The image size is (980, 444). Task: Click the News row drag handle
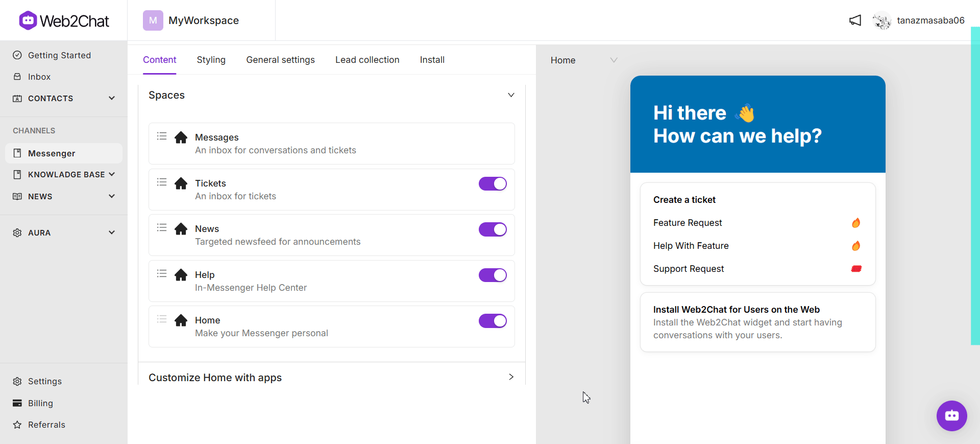point(162,227)
